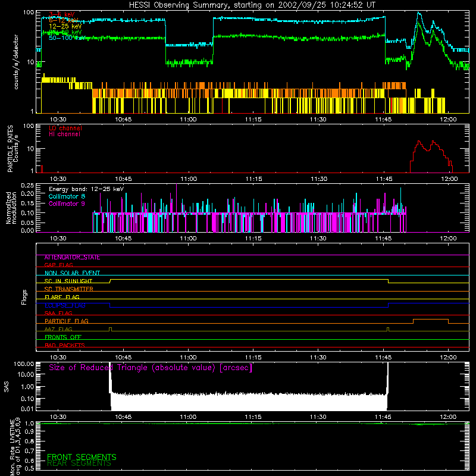Select the cyan "50-100 keV" legend entry
This screenshot has width=476, height=476.
point(67,37)
